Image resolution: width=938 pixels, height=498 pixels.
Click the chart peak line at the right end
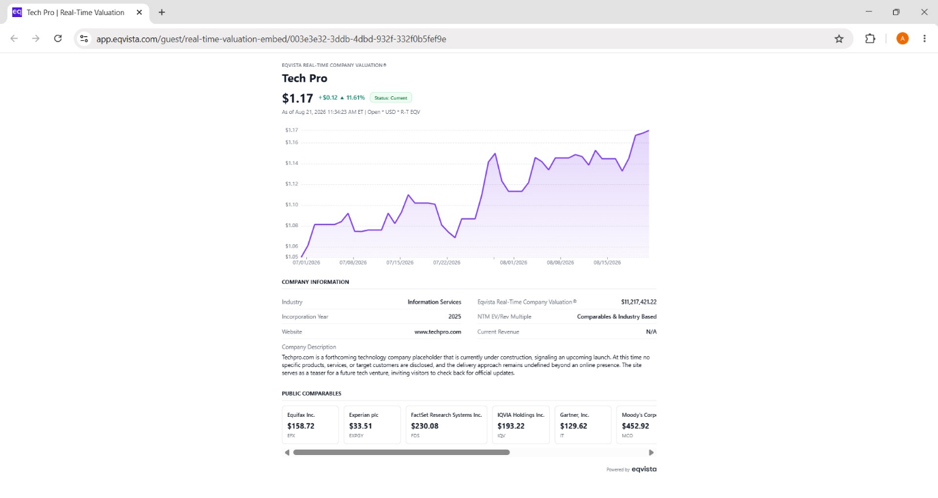point(648,130)
